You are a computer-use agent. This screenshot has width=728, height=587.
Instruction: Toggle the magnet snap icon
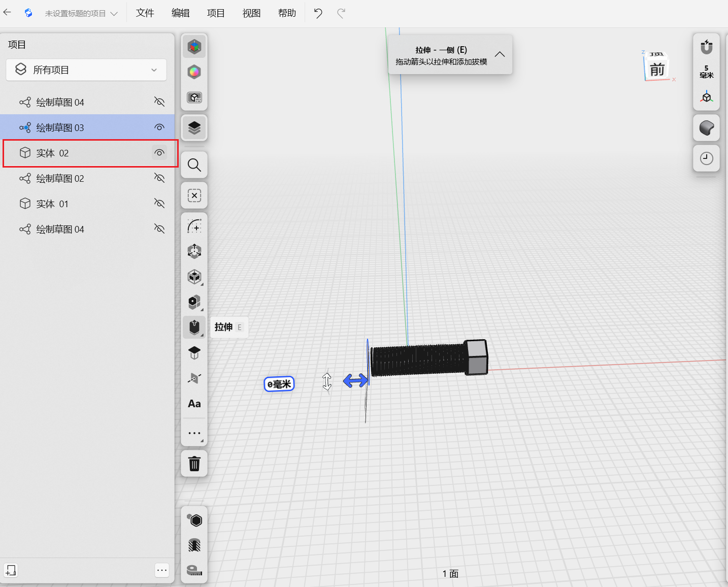[706, 47]
